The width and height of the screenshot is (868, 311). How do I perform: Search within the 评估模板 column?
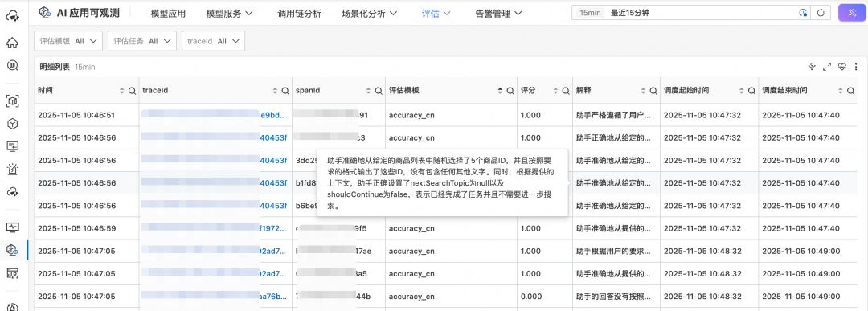511,90
